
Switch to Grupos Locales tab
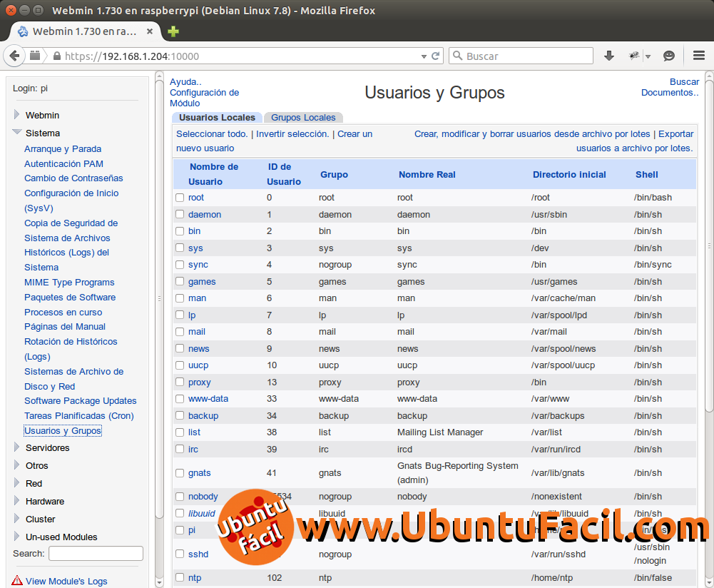pyautogui.click(x=303, y=118)
